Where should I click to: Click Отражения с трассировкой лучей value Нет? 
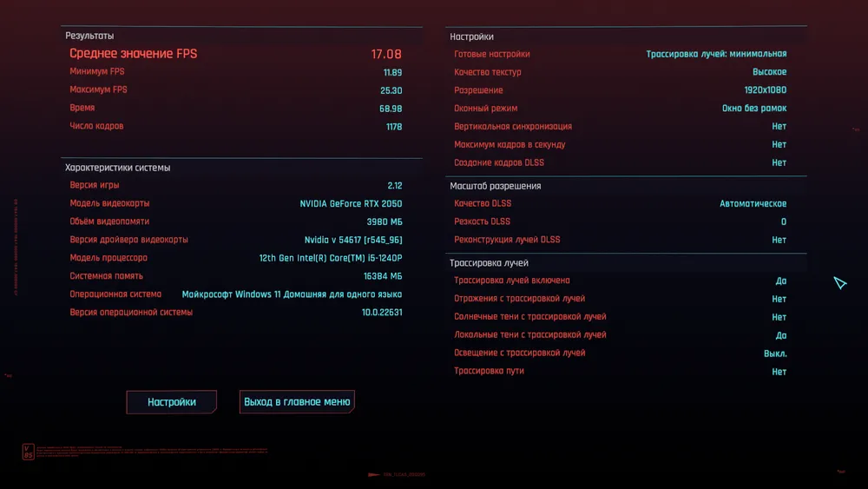point(779,299)
